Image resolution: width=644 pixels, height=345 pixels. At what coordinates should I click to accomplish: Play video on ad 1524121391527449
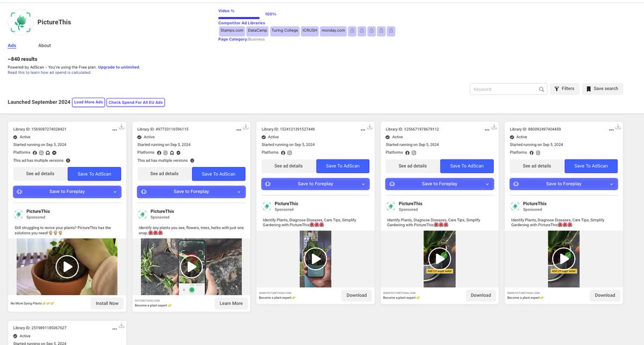pyautogui.click(x=316, y=259)
